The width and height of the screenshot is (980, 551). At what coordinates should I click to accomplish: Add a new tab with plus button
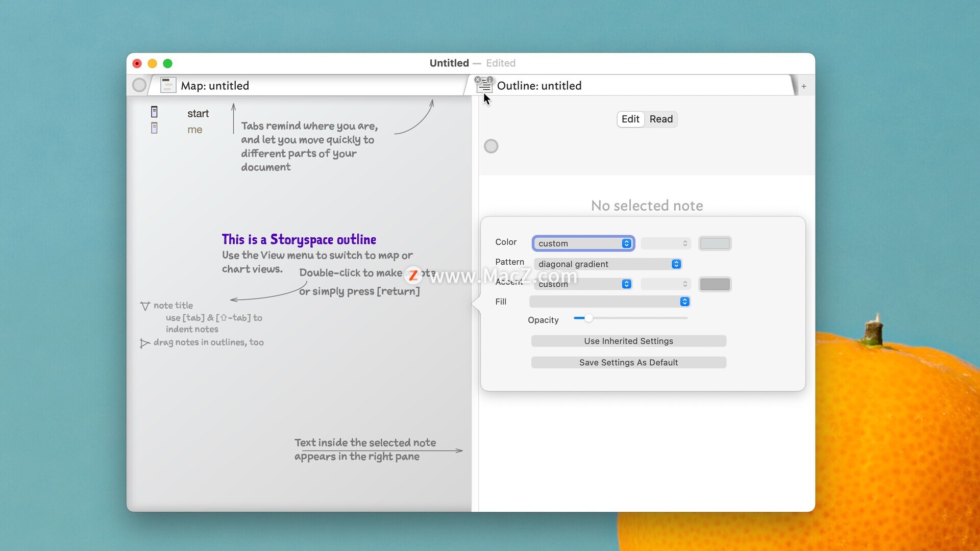(x=804, y=86)
